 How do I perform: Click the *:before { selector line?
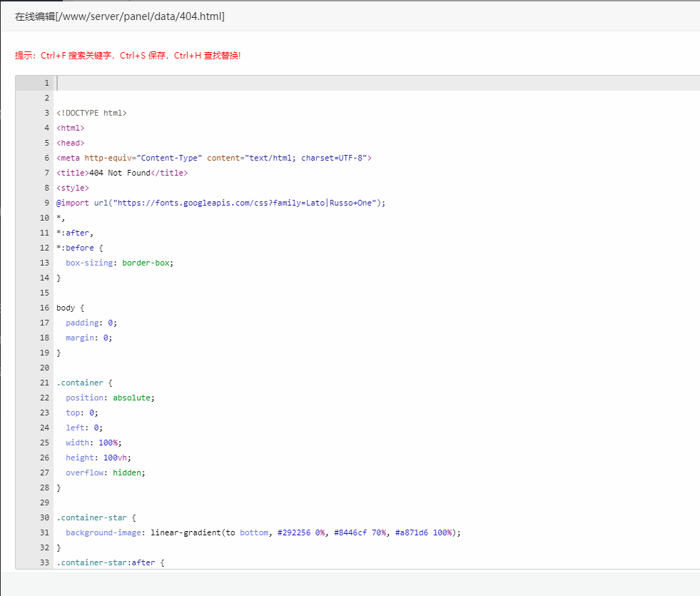coord(79,248)
